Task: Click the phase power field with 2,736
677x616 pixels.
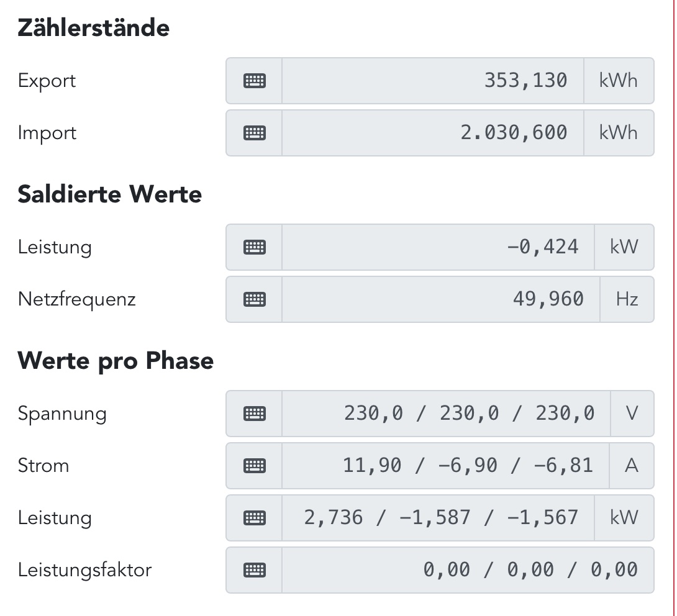Action: [x=438, y=518]
